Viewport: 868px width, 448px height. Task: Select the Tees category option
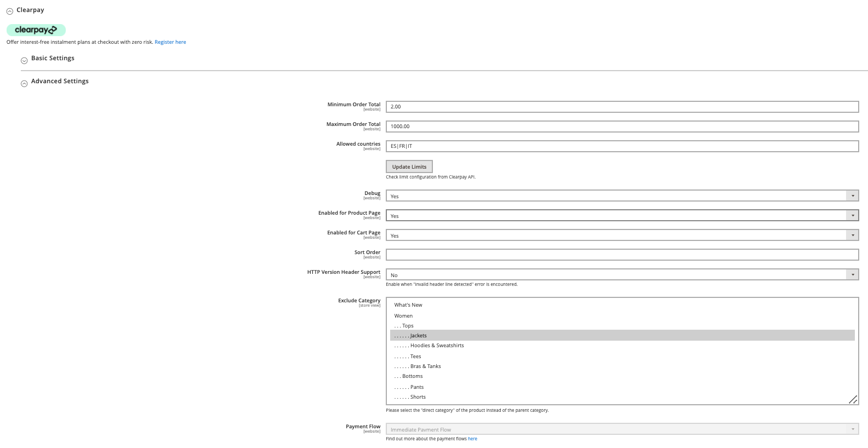point(622,357)
